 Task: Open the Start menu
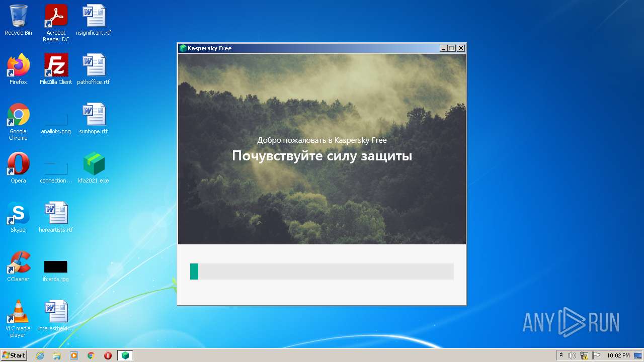pyautogui.click(x=14, y=355)
